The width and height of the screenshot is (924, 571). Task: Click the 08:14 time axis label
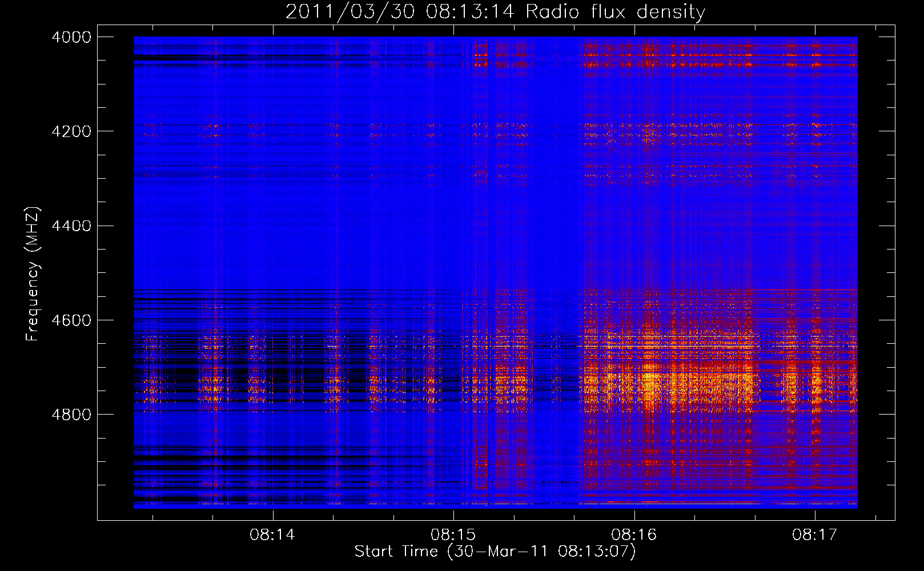[272, 535]
